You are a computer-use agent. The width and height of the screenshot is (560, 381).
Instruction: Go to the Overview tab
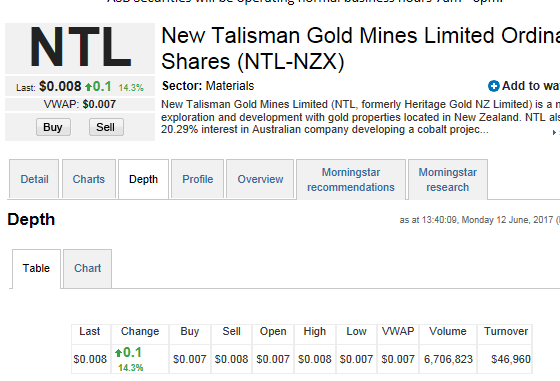point(260,179)
